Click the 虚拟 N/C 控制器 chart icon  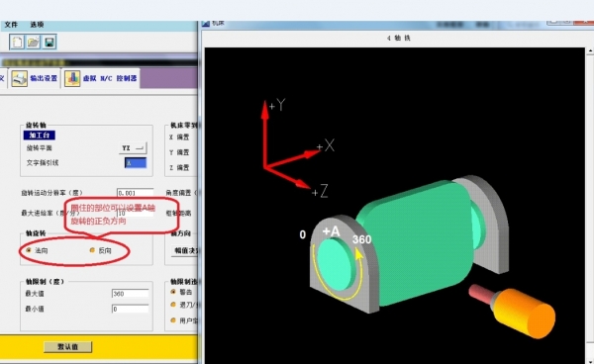tap(72, 79)
